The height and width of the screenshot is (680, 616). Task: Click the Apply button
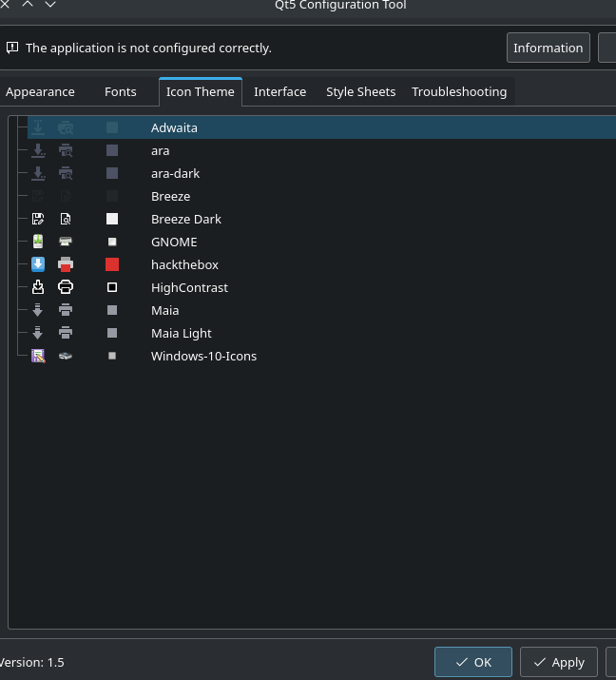pyautogui.click(x=559, y=662)
